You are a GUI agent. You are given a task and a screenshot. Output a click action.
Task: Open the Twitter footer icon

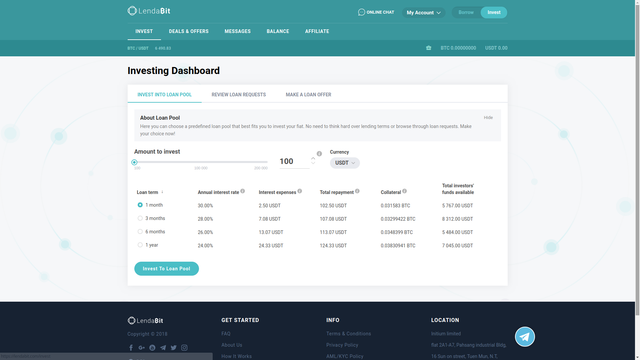pos(173,348)
